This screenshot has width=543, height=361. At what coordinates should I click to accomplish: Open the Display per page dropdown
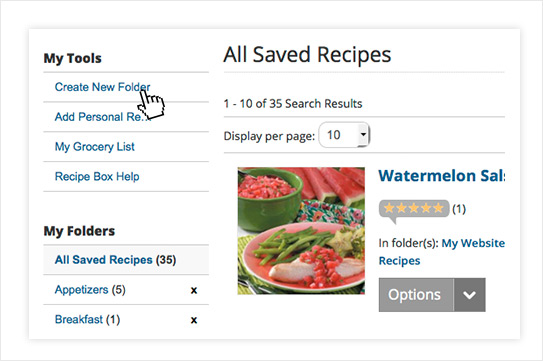344,135
